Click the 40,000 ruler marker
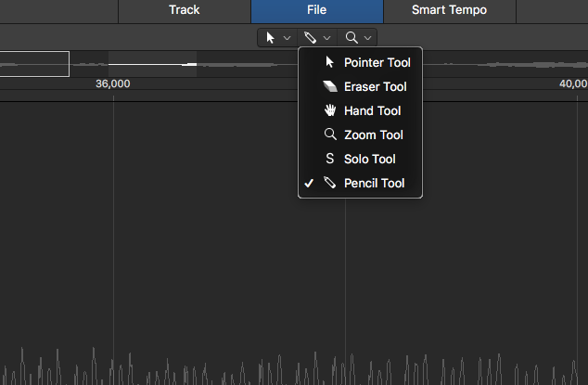The image size is (588, 385). coord(572,84)
